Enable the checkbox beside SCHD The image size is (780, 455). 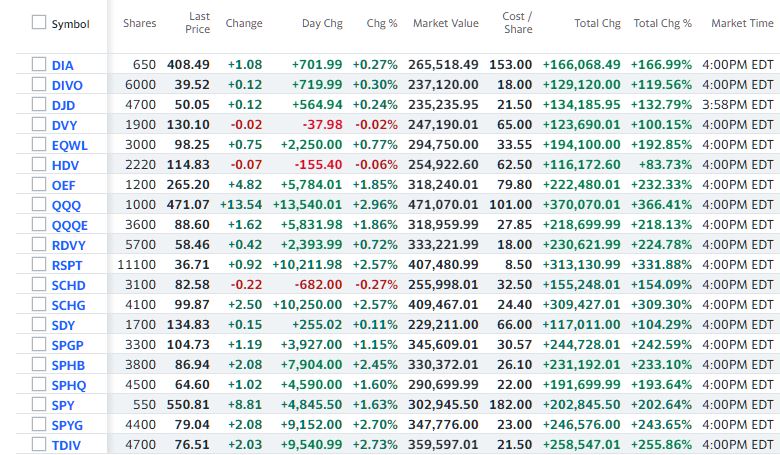click(x=39, y=285)
